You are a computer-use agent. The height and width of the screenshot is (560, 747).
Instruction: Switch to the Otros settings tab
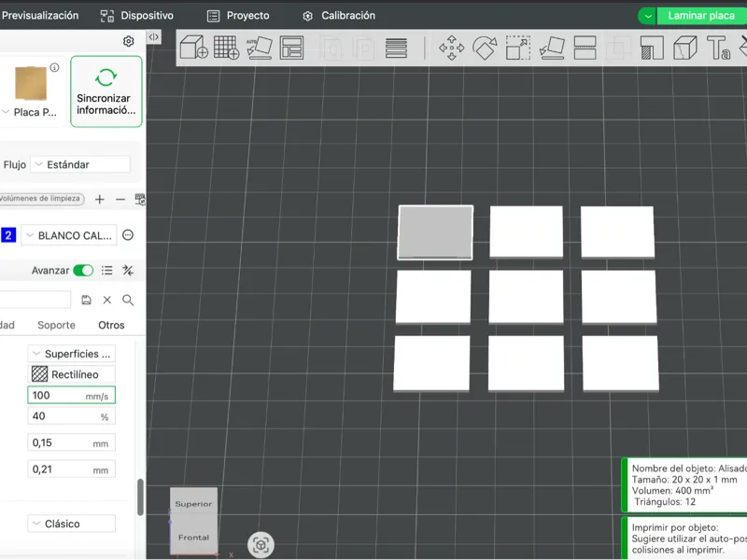[x=111, y=325]
